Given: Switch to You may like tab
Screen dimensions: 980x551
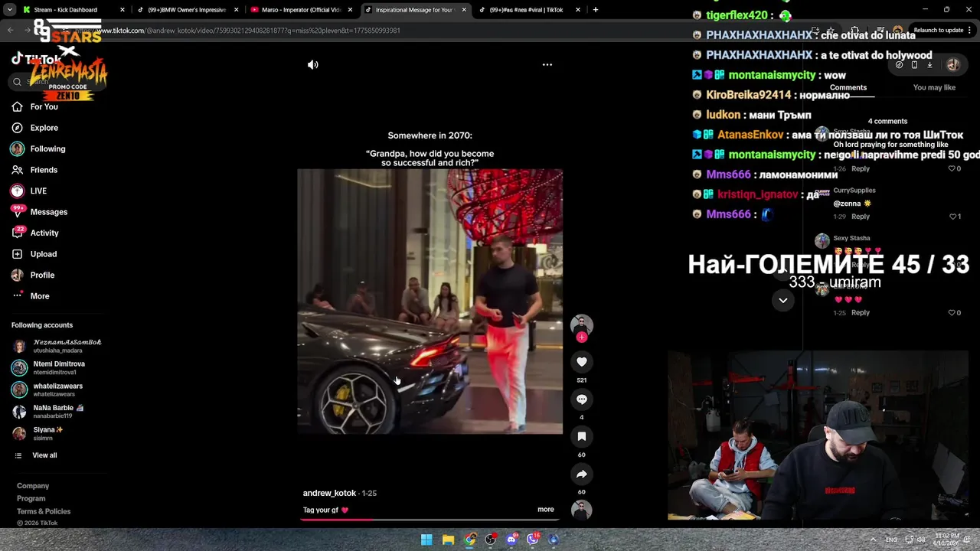Looking at the screenshot, I should pos(934,88).
